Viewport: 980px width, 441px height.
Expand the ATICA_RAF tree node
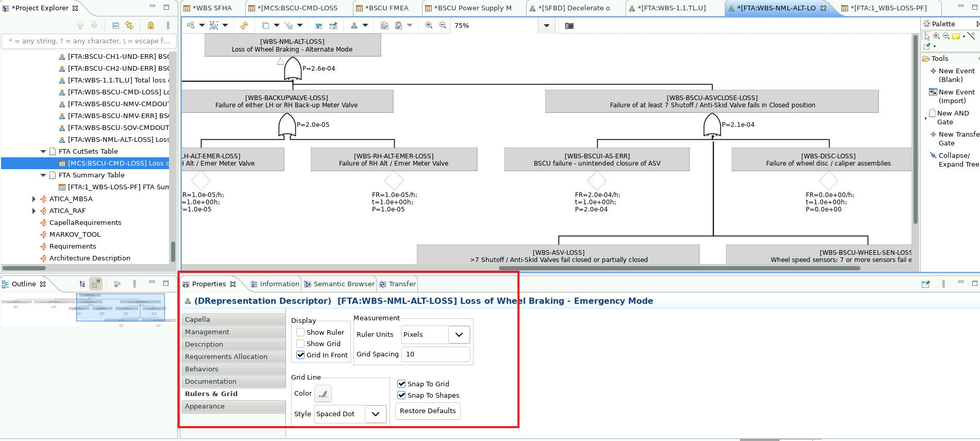point(34,211)
